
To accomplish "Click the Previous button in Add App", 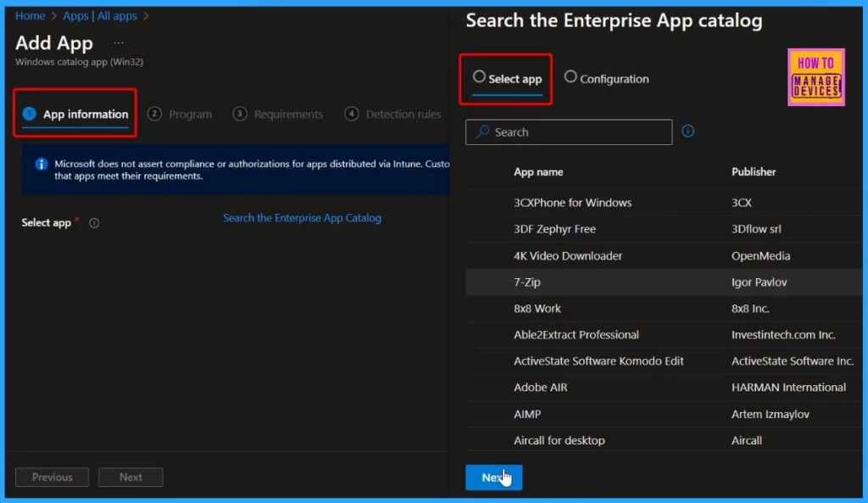I will coord(52,477).
